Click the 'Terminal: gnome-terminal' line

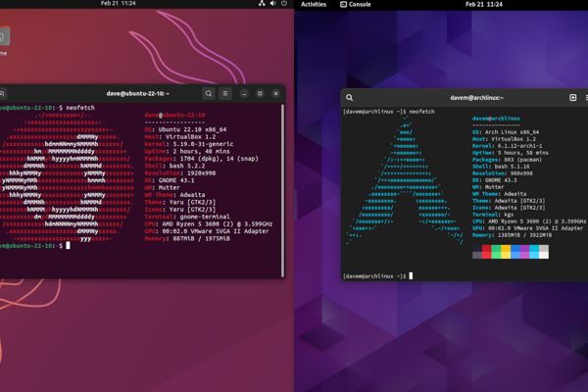click(x=187, y=217)
